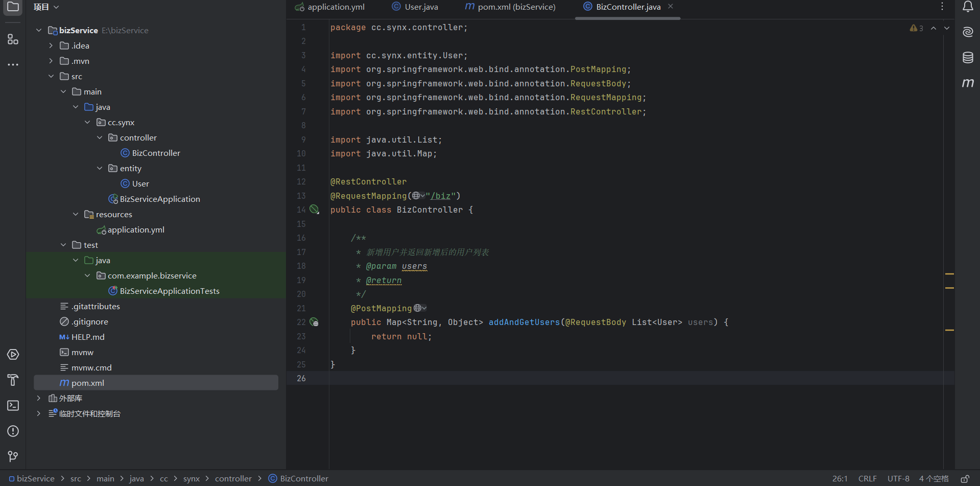Image resolution: width=980 pixels, height=486 pixels.
Task: Open editor tabs more options menu
Action: pyautogui.click(x=942, y=7)
